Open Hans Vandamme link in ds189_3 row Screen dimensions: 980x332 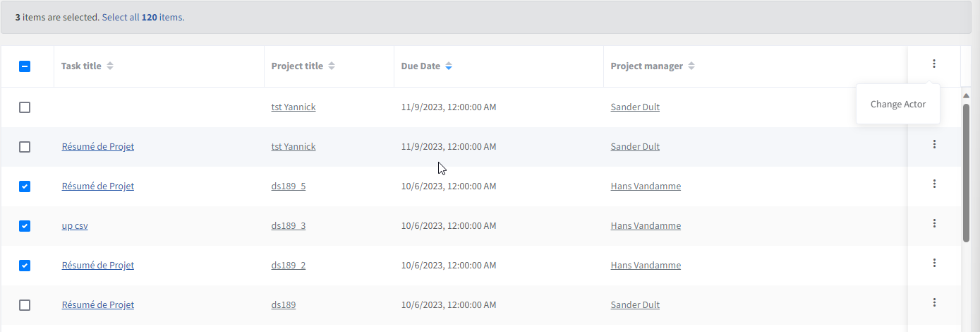[646, 226]
